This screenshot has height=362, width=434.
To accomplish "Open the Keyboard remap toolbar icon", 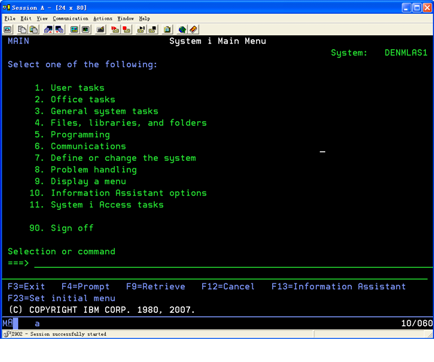I will (x=100, y=30).
